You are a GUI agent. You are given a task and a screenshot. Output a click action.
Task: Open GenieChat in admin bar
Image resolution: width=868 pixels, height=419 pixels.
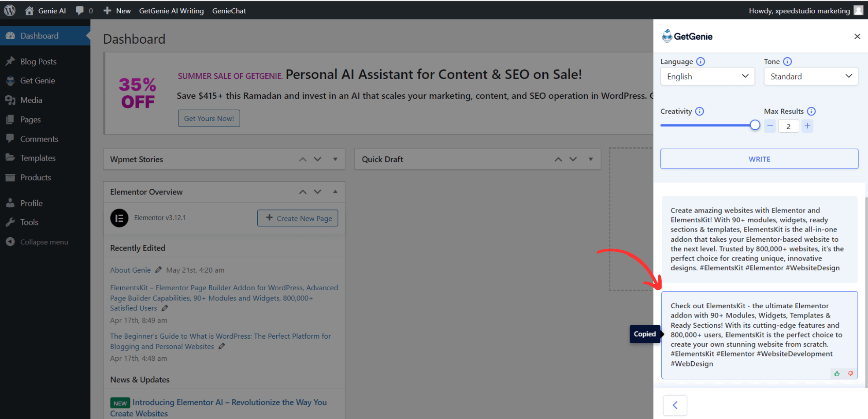[x=229, y=11]
